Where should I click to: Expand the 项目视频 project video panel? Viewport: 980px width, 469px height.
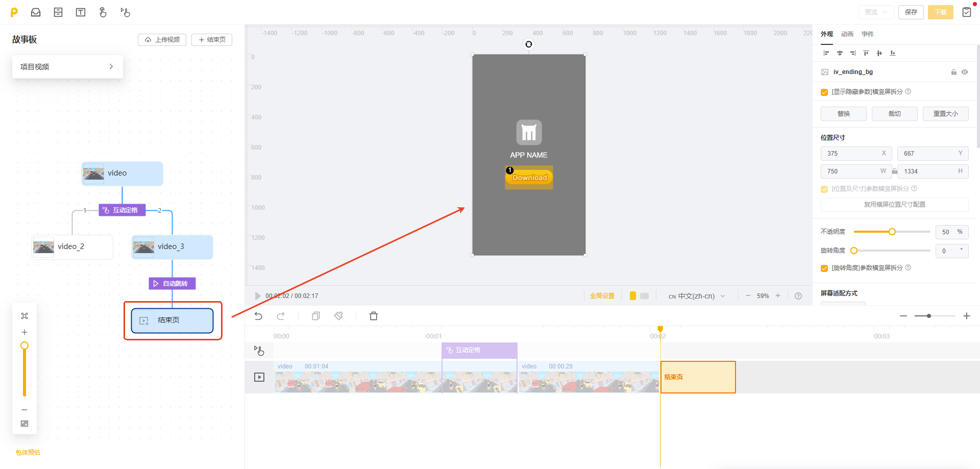(67, 67)
